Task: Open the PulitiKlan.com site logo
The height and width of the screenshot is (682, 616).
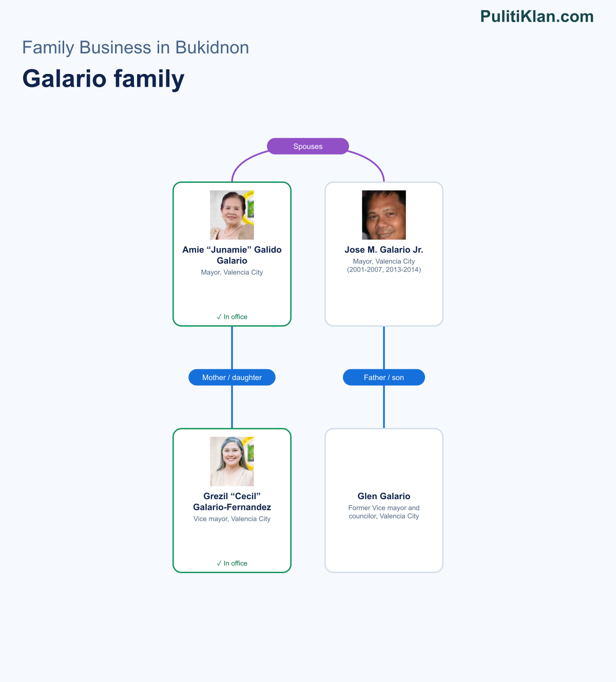Action: click(537, 16)
